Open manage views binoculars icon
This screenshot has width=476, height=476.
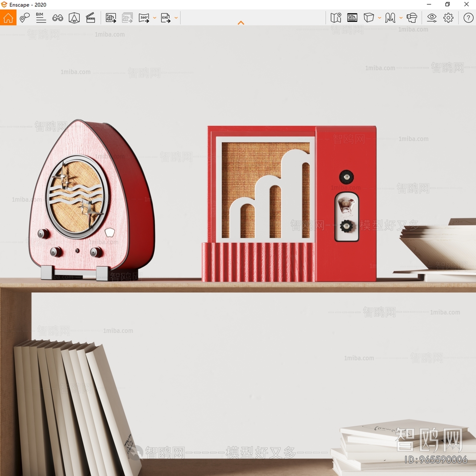coord(57,18)
